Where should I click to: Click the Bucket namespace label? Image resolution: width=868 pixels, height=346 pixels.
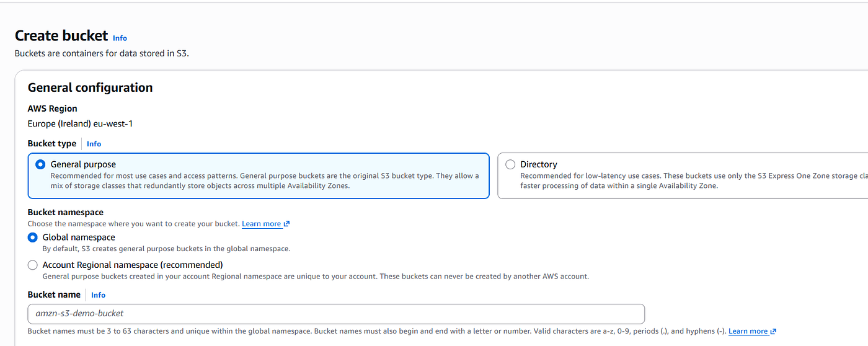(66, 212)
